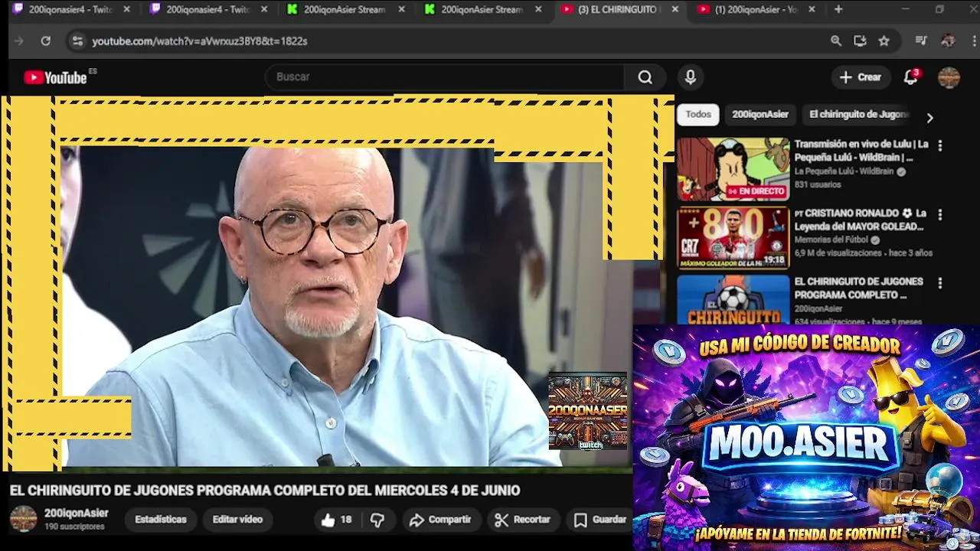Image resolution: width=980 pixels, height=551 pixels.
Task: Open La Pequeña Lulú live stream thumbnail
Action: [733, 169]
